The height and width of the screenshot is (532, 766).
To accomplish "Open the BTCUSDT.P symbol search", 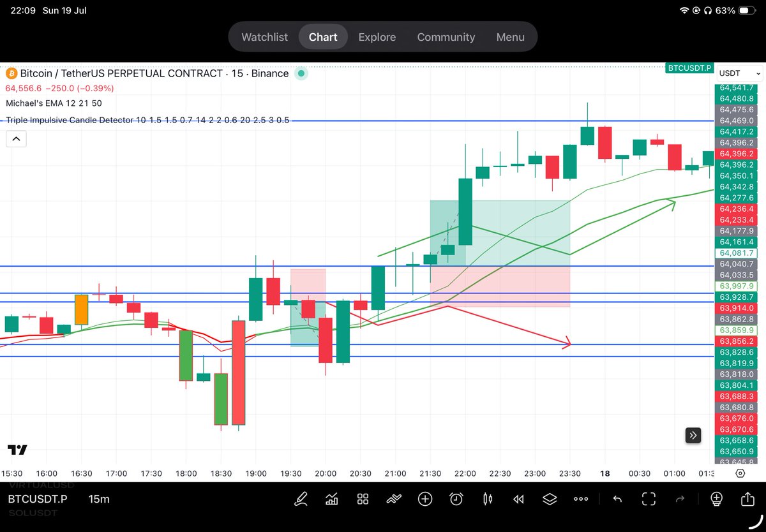I will coord(38,499).
